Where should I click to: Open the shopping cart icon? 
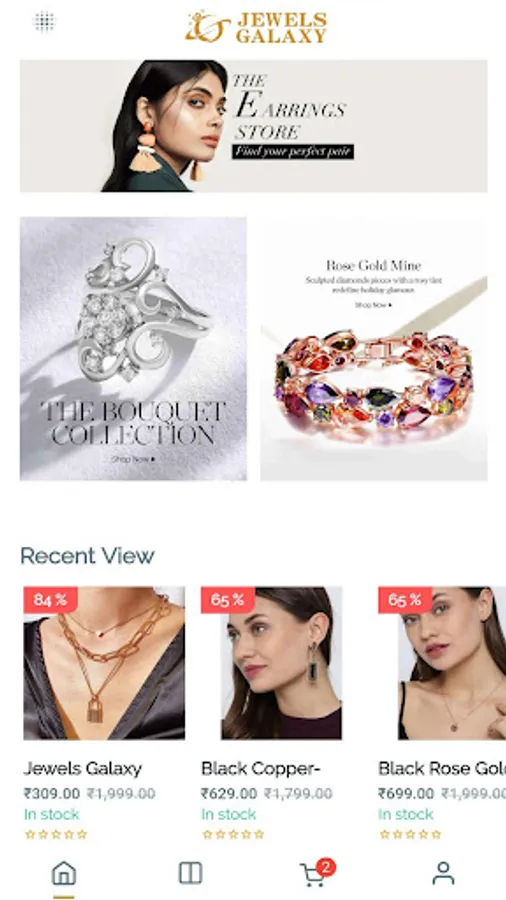313,875
